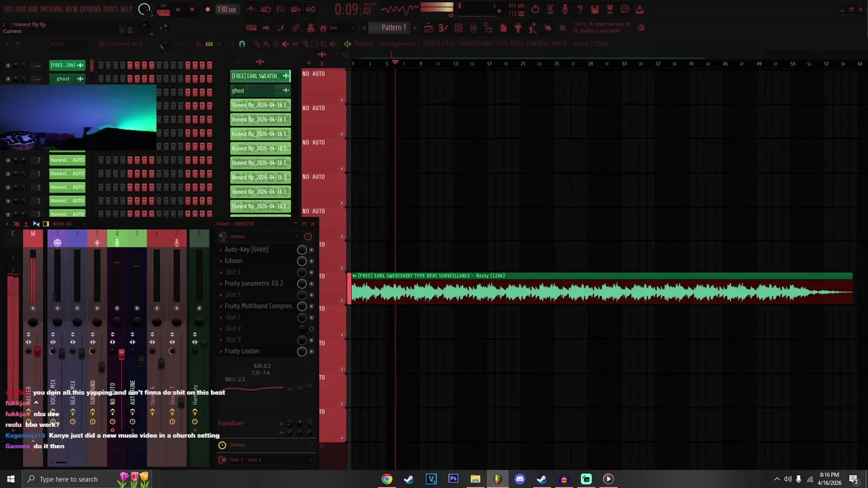Open the piano roll view icon
The image size is (868, 488).
point(443,28)
